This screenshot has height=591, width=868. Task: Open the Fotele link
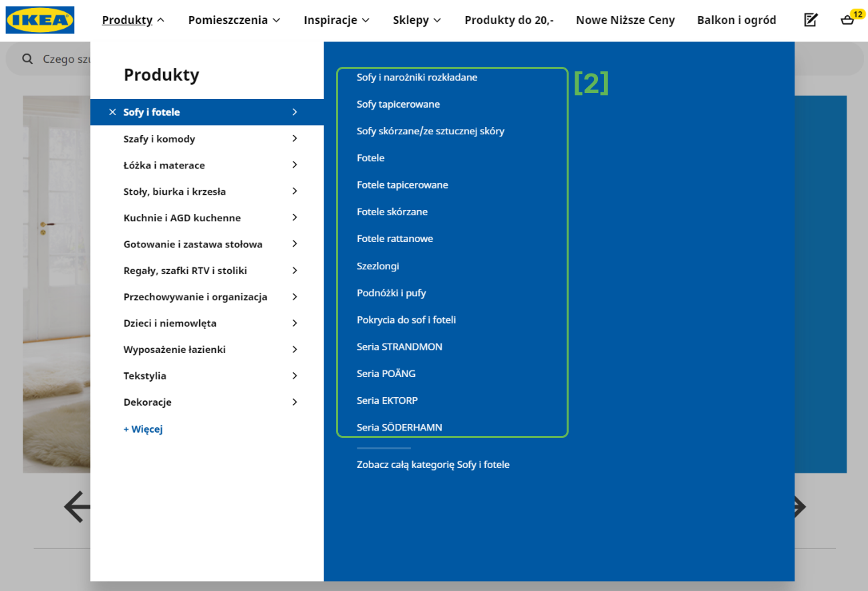coord(371,158)
